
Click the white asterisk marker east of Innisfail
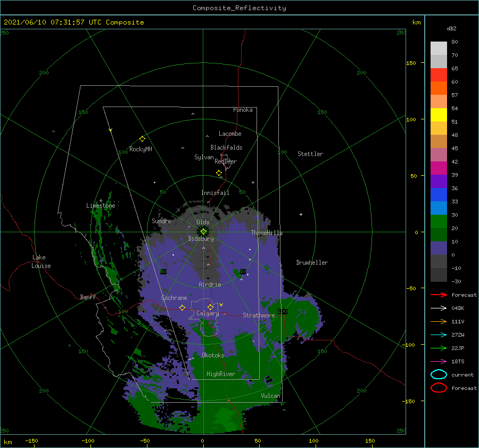pyautogui.click(x=253, y=183)
